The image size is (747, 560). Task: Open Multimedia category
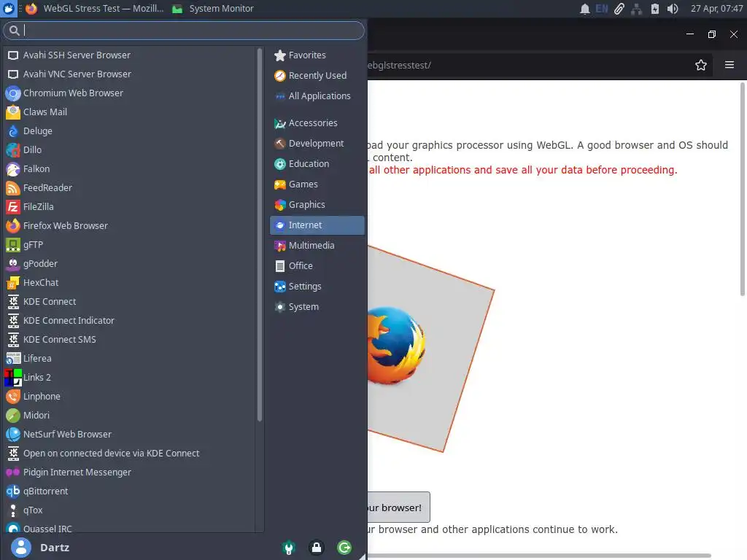point(317,246)
